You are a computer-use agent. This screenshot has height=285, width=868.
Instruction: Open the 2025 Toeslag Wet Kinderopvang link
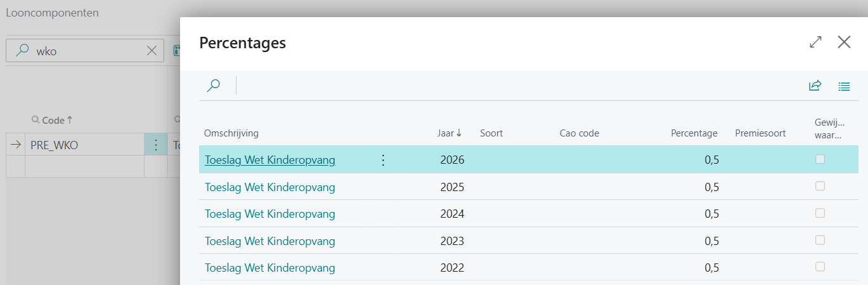tap(269, 187)
